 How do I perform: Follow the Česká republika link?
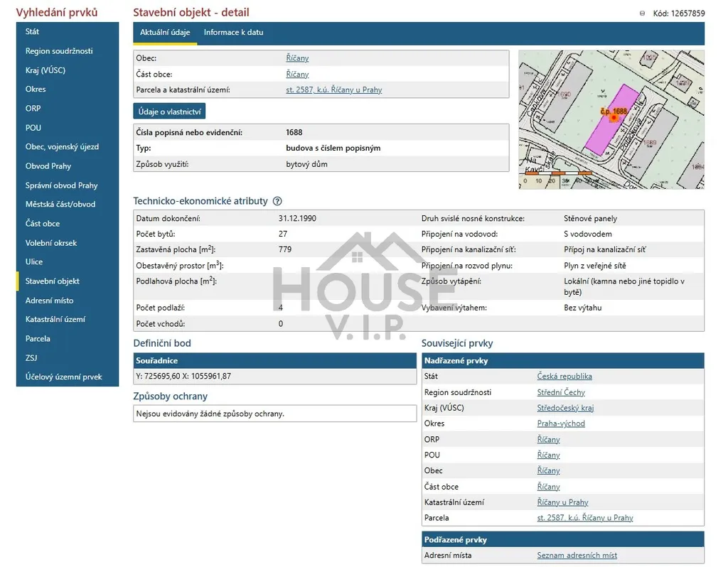point(564,377)
